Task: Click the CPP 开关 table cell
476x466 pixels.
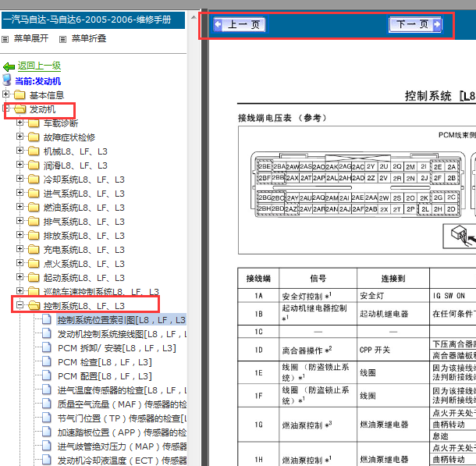Action: click(393, 350)
